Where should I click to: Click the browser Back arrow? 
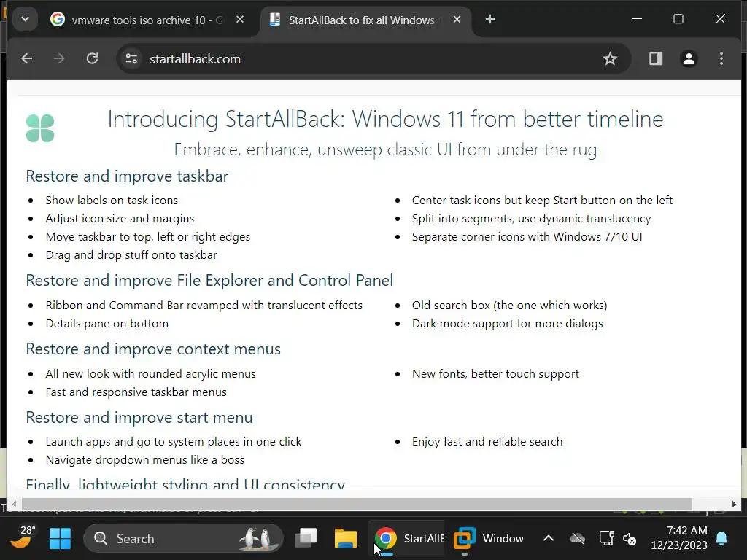point(27,58)
